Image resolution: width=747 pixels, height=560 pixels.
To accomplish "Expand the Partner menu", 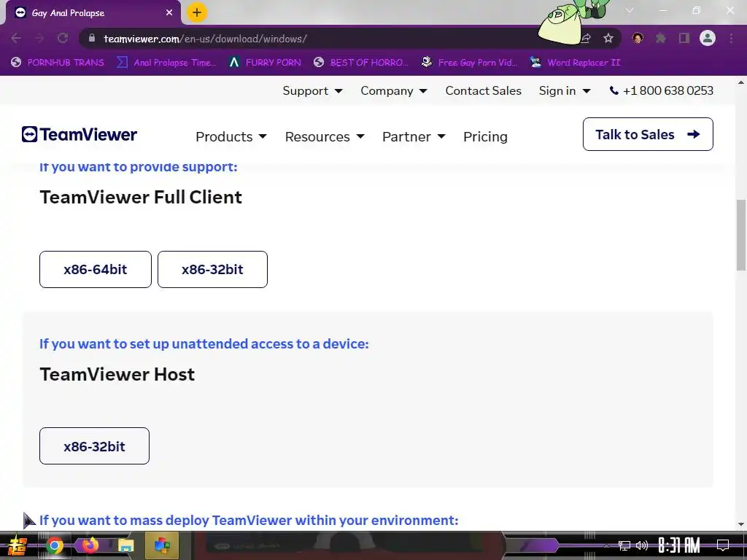I will tap(414, 136).
